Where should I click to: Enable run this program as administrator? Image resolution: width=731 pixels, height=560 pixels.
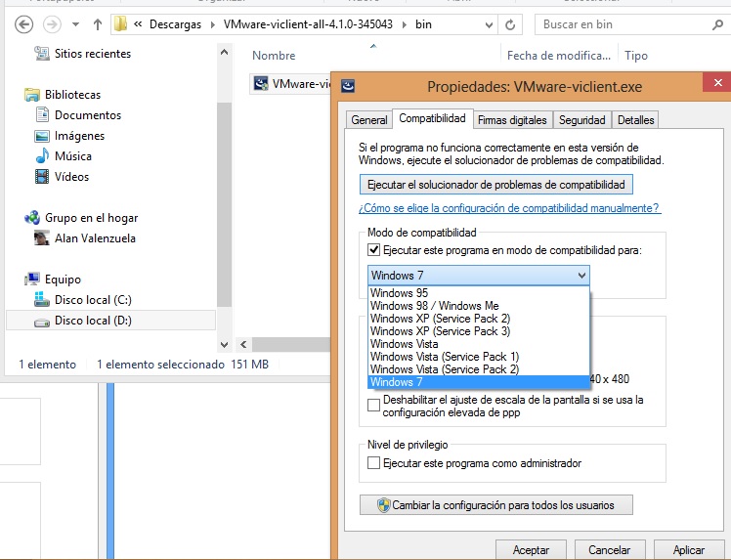pyautogui.click(x=374, y=463)
